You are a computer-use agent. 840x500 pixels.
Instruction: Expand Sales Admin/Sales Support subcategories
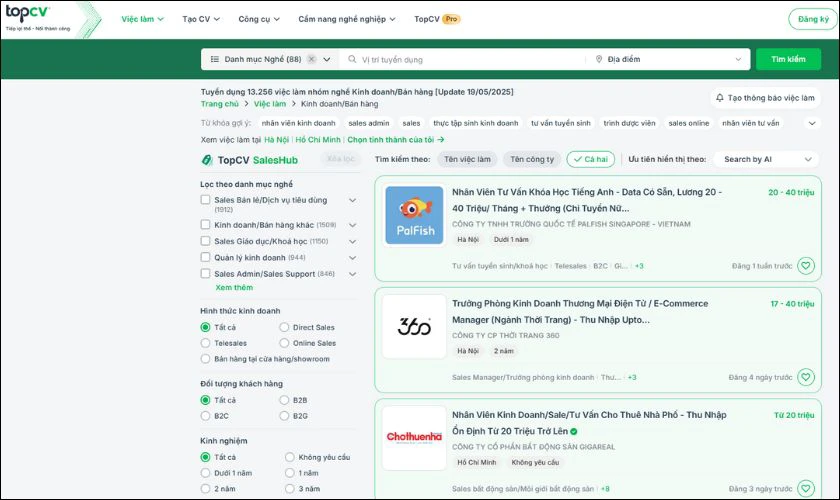pos(352,274)
